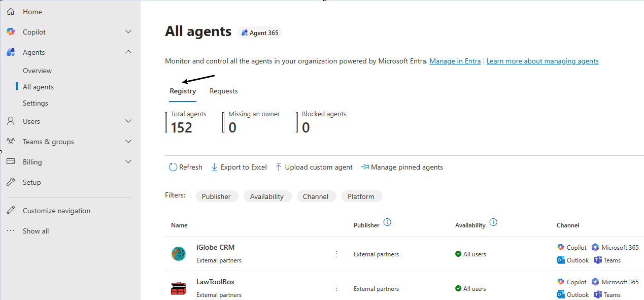Click the Teams channel icon for iGlobe CRM
This screenshot has width=644, height=300.
pyautogui.click(x=598, y=260)
